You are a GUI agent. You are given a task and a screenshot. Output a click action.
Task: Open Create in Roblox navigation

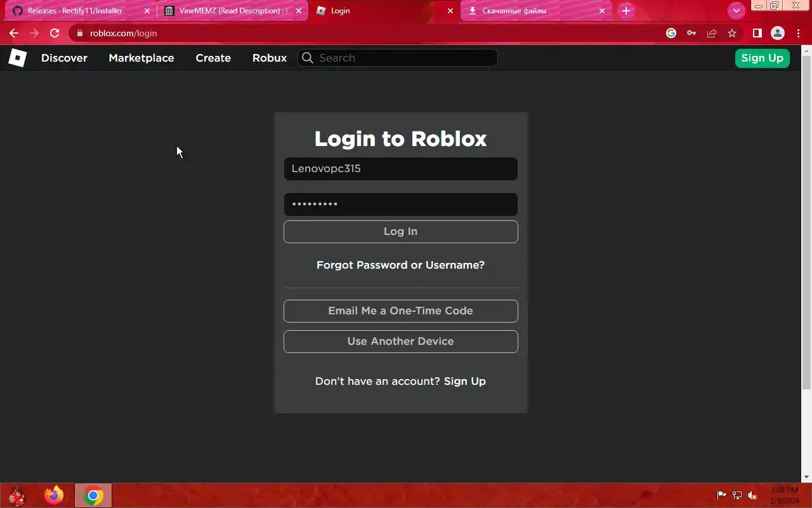(x=213, y=58)
